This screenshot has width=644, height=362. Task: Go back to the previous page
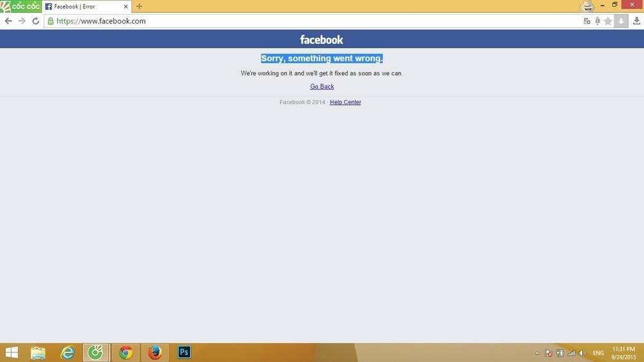pos(8,21)
